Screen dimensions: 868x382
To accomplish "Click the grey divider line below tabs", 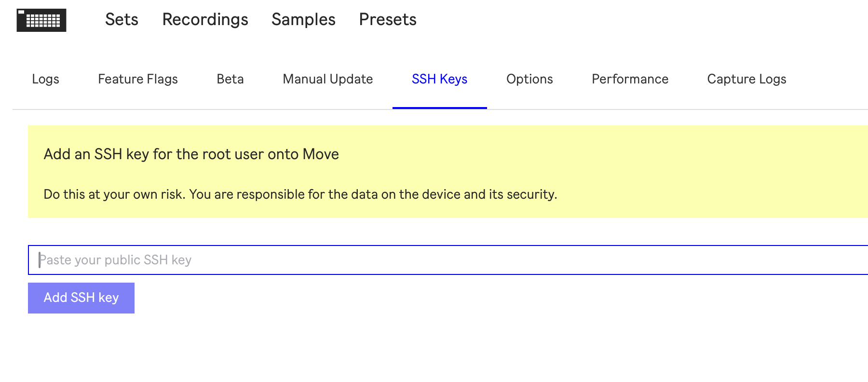I will click(x=675, y=109).
